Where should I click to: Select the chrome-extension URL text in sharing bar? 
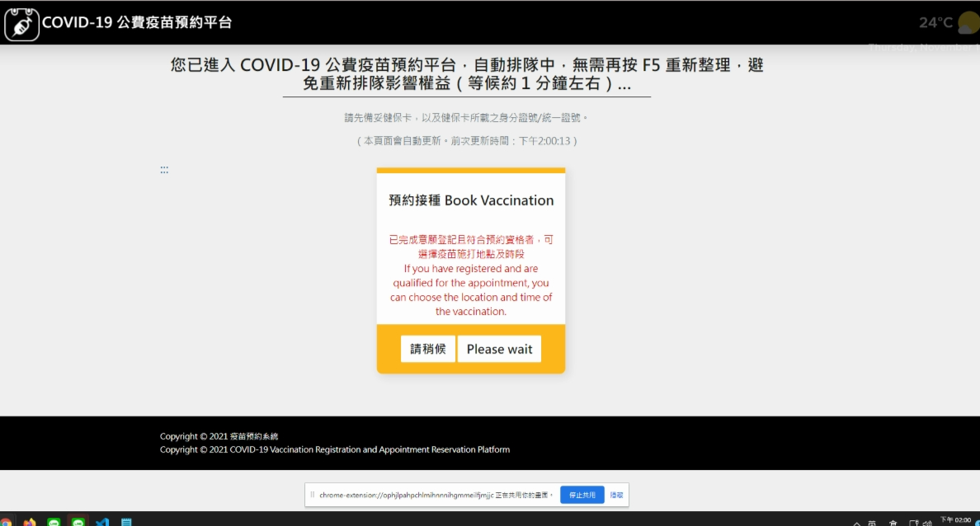408,495
